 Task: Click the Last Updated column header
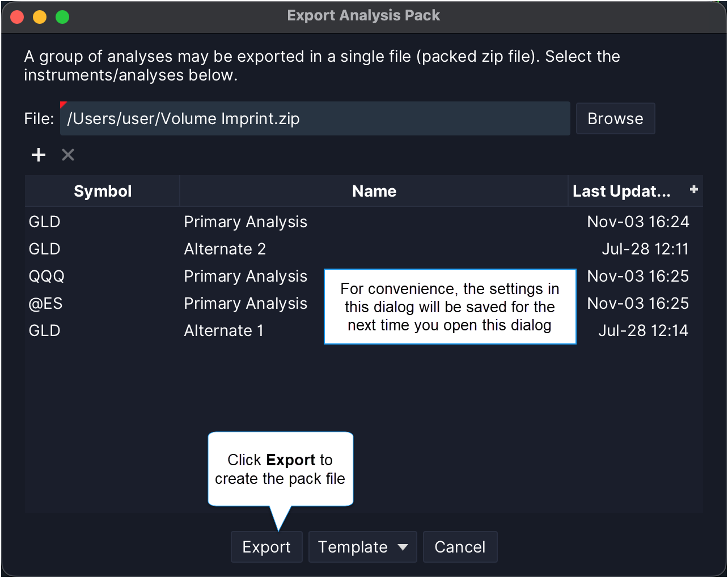click(621, 191)
